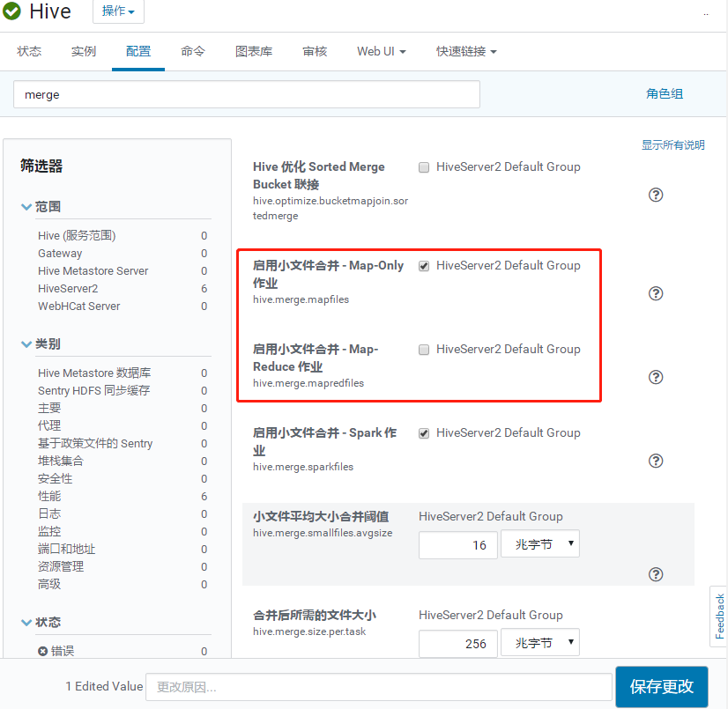Uncheck small file merge for Map-Only jobs
Screen dimensions: 728x709
(x=423, y=266)
